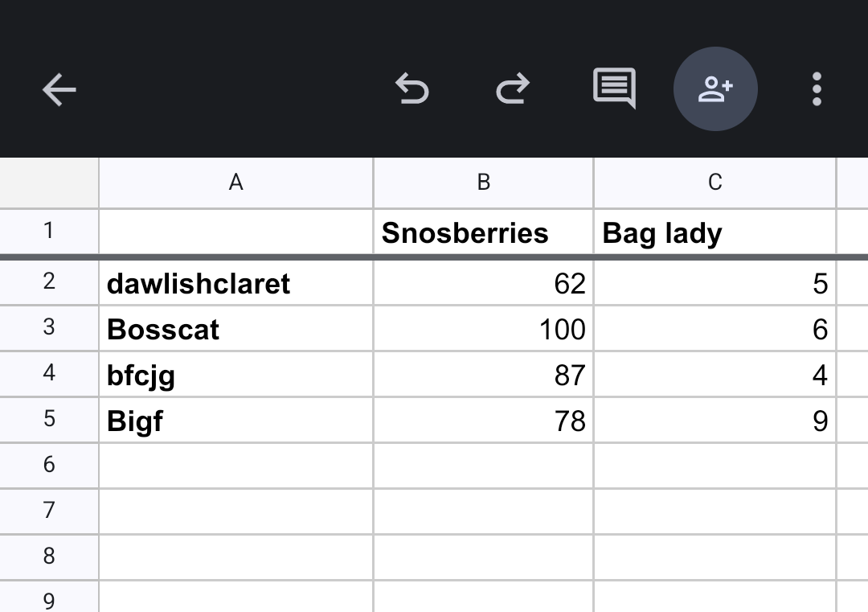Click the Bigf name cell

click(x=235, y=421)
